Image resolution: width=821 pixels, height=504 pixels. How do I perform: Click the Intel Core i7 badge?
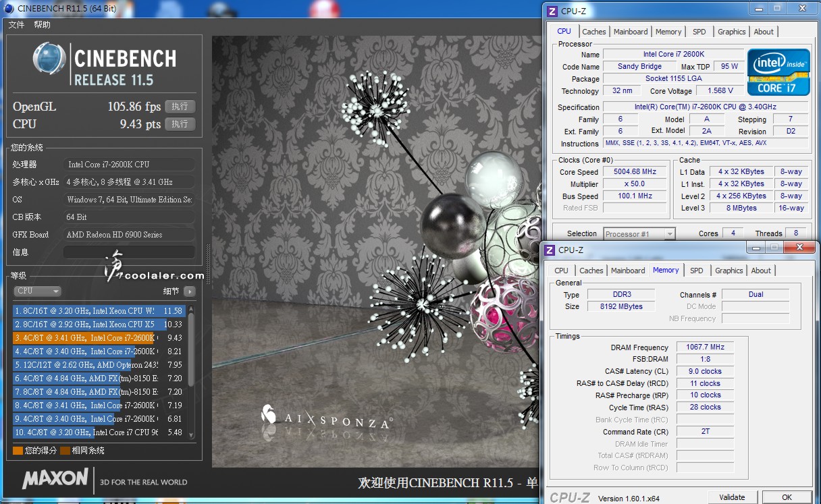click(778, 72)
